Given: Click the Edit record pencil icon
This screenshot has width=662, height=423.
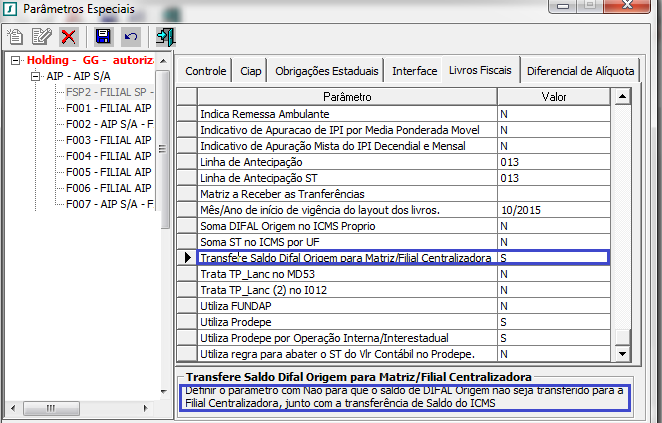Looking at the screenshot, I should 42,37.
